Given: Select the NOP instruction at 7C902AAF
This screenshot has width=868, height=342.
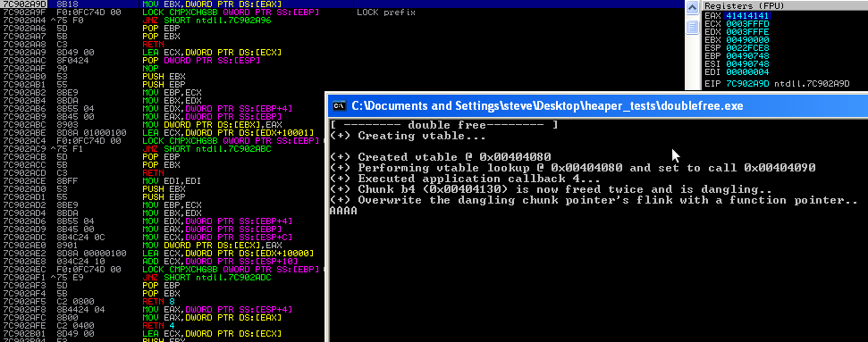Looking at the screenshot, I should pyautogui.click(x=150, y=68).
